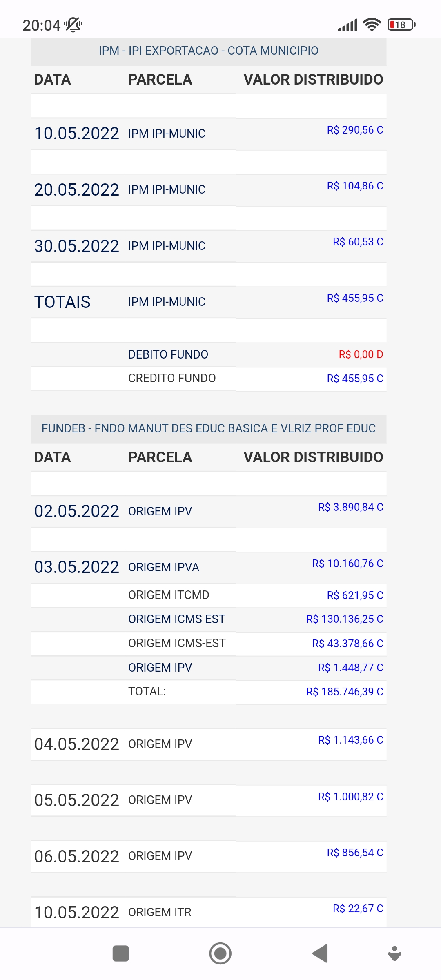Select the CREDITO FUNDO row label
This screenshot has height=980, width=441.
(171, 378)
